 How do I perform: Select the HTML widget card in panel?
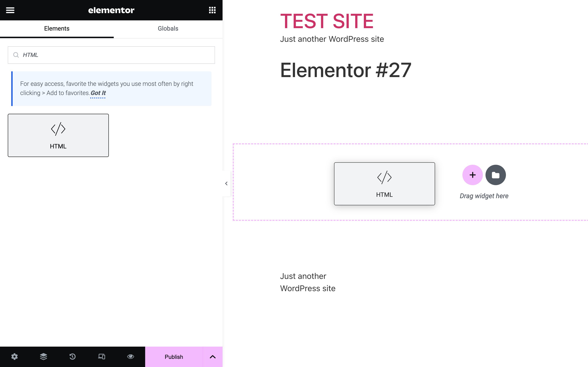click(58, 135)
